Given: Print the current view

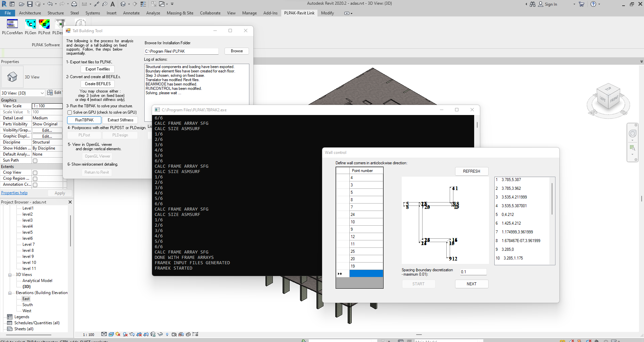Looking at the screenshot, I should [x=74, y=4].
